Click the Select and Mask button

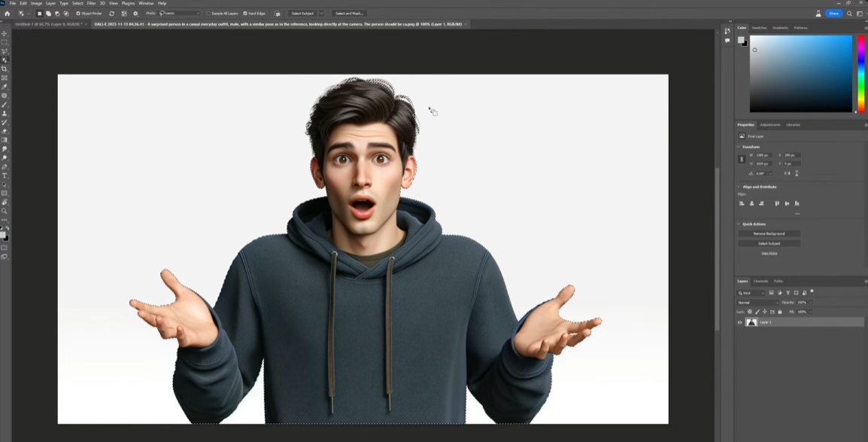click(x=349, y=14)
